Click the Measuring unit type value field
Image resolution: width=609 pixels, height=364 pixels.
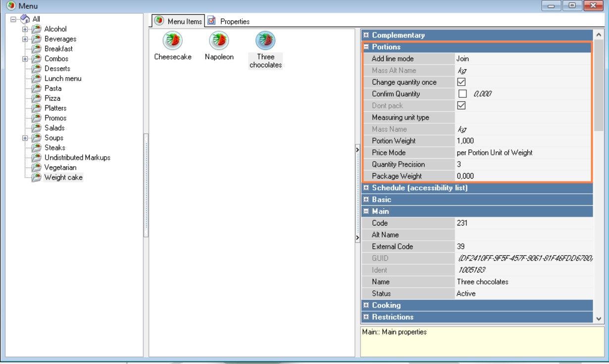pos(523,118)
